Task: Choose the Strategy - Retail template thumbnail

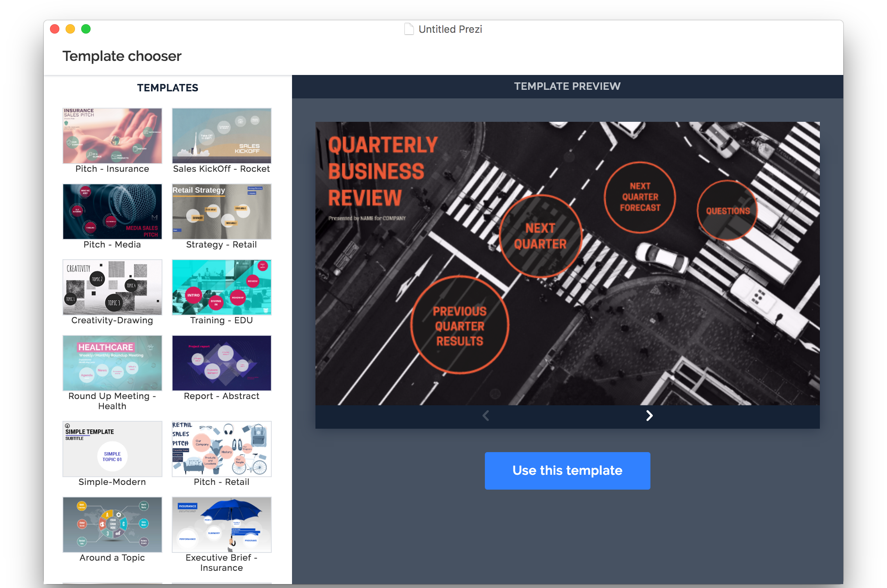Action: coord(222,211)
